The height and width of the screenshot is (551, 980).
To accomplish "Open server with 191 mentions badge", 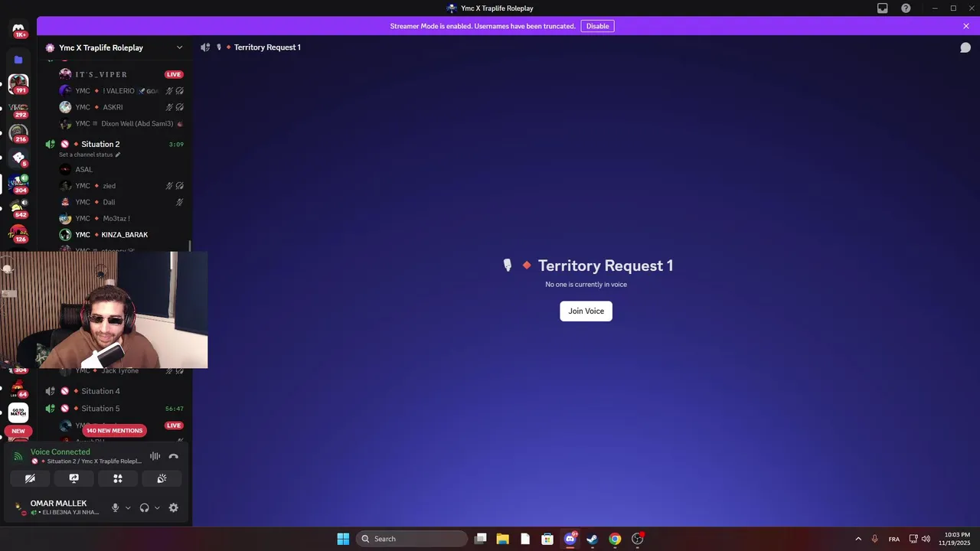I will (x=18, y=83).
